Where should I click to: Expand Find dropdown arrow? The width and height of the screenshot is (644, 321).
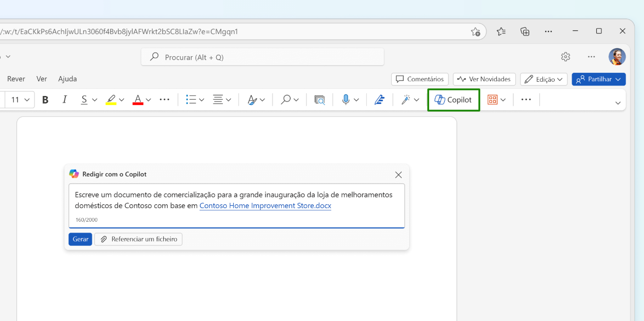296,100
